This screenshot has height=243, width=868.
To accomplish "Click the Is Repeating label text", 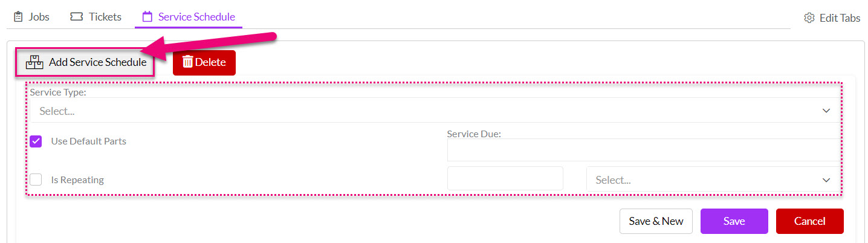I will [77, 180].
